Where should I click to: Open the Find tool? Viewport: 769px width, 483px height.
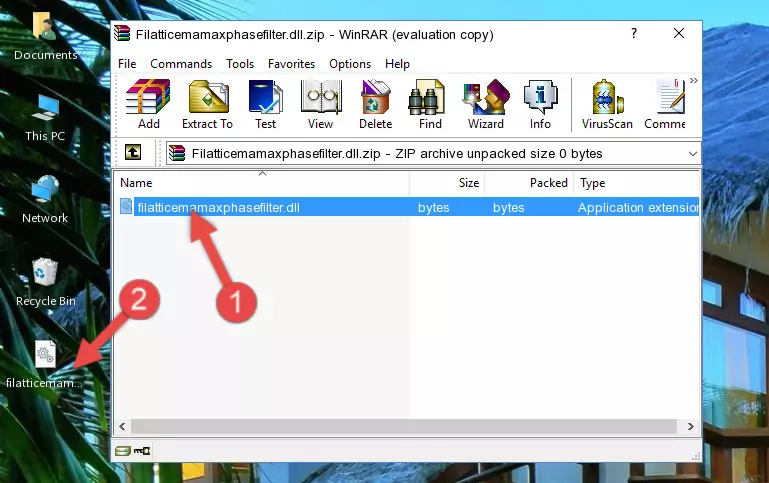point(430,104)
